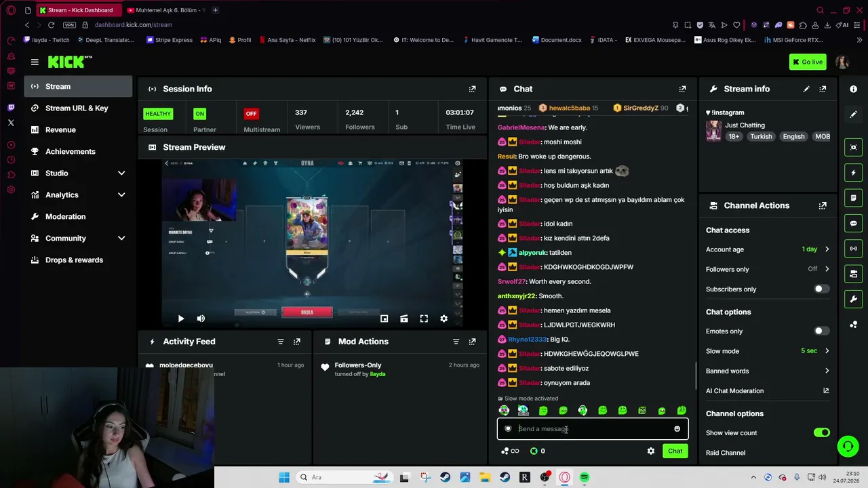Open the Revenue page
The height and width of the screenshot is (488, 868).
coord(78,130)
